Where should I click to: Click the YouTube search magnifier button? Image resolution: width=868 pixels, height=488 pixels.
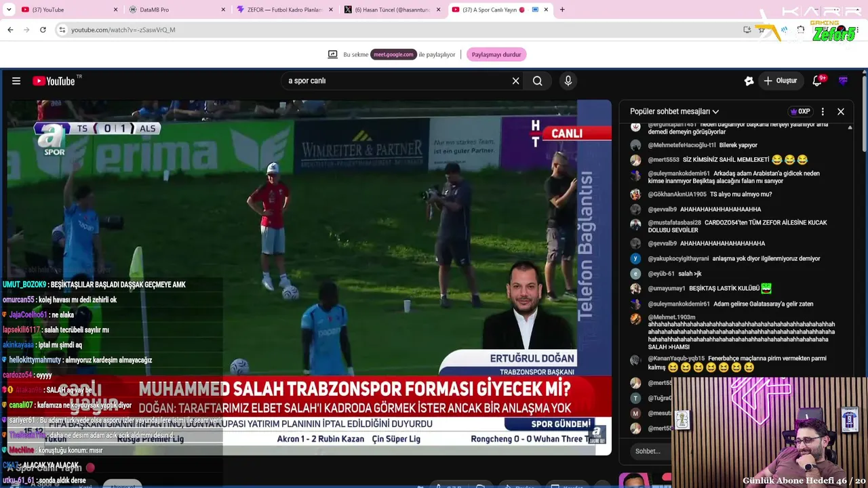537,81
